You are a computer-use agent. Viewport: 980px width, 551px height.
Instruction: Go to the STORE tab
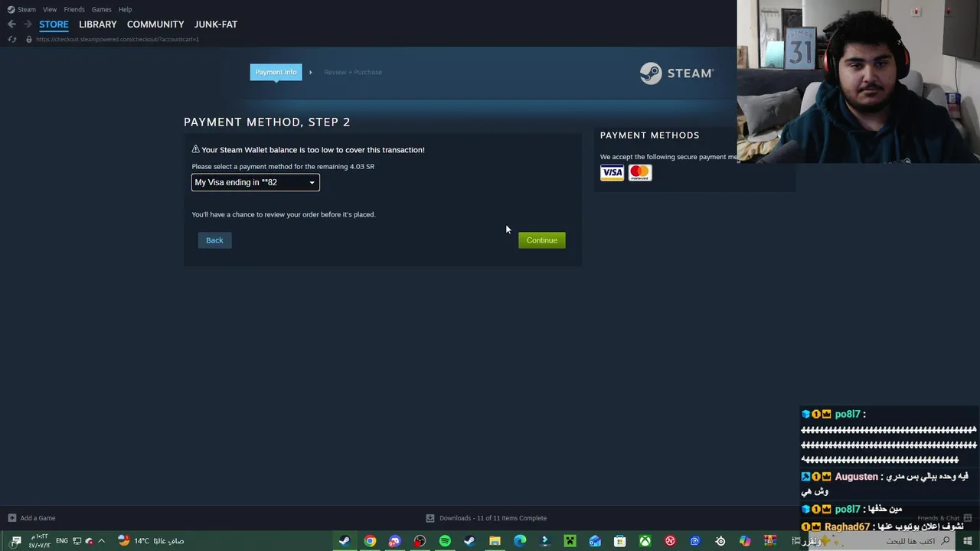[x=54, y=24]
